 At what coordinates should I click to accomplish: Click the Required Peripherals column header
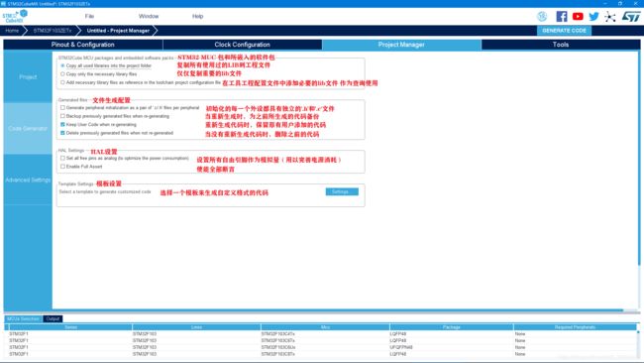(575, 327)
